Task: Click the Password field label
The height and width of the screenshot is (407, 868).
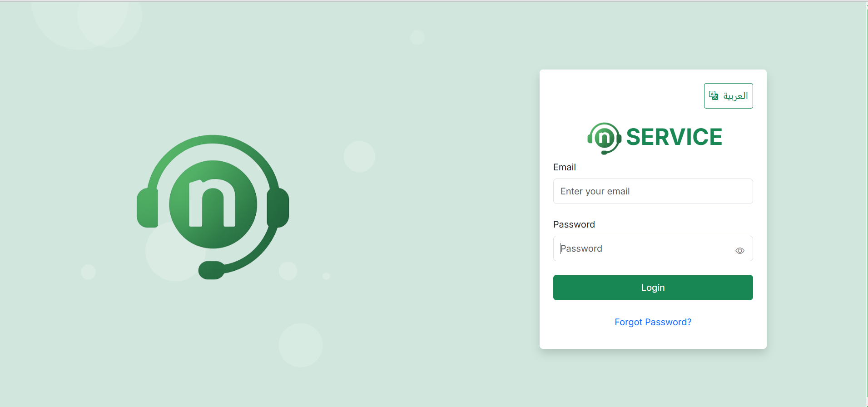Action: [x=574, y=224]
